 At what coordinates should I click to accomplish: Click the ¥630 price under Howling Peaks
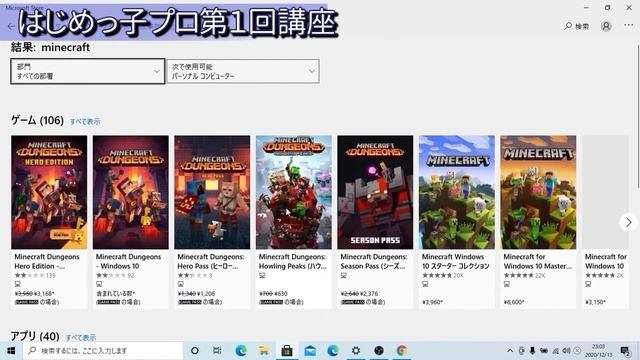click(x=281, y=293)
